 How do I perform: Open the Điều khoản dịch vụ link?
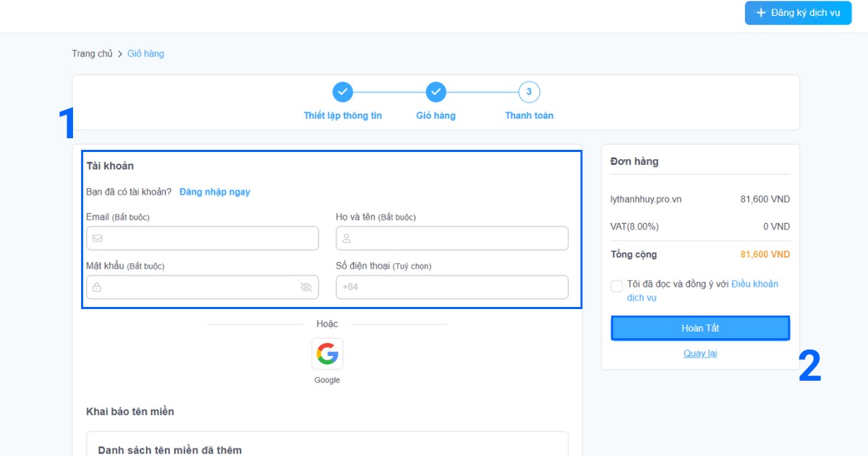(754, 284)
